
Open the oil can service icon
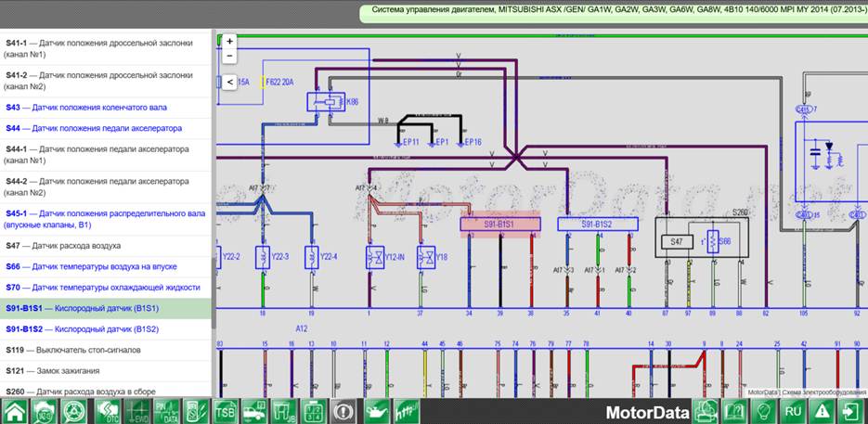tap(376, 411)
